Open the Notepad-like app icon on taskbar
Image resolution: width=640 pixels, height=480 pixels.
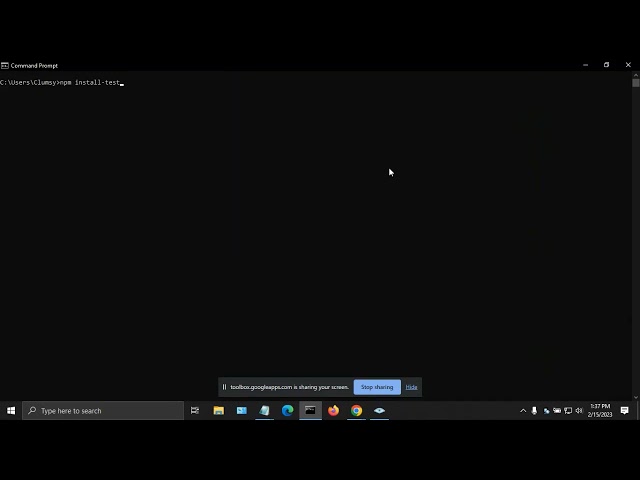pyautogui.click(x=264, y=411)
